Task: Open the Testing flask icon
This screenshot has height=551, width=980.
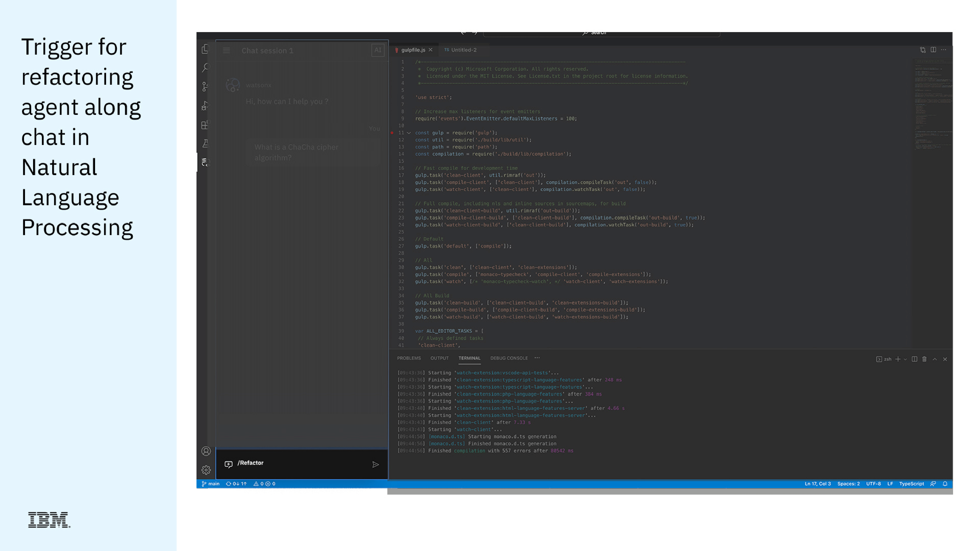Action: (206, 143)
